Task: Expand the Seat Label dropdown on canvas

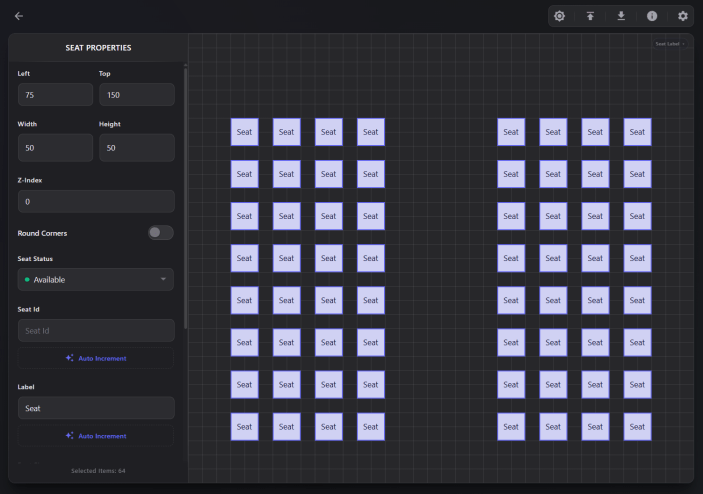Action: [670, 44]
